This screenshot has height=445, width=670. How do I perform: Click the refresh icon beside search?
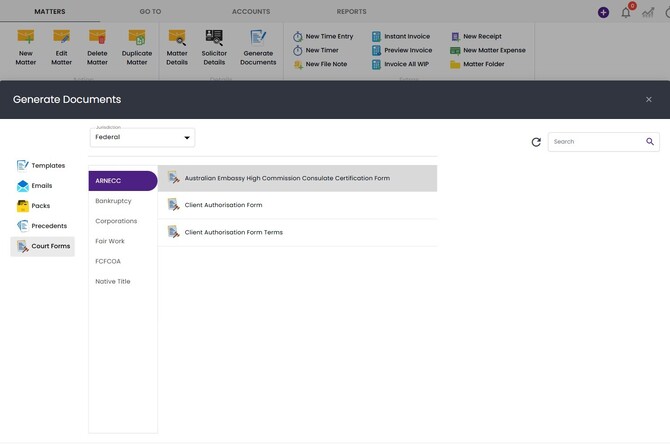coord(536,142)
